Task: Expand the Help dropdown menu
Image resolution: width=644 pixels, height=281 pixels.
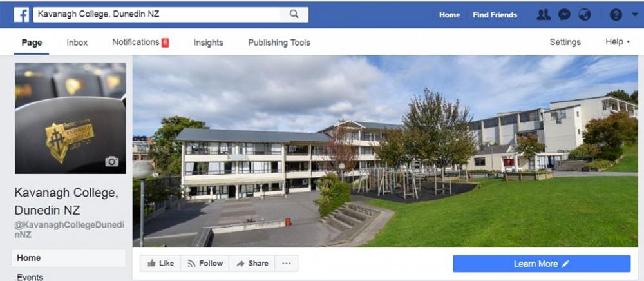Action: pyautogui.click(x=618, y=42)
